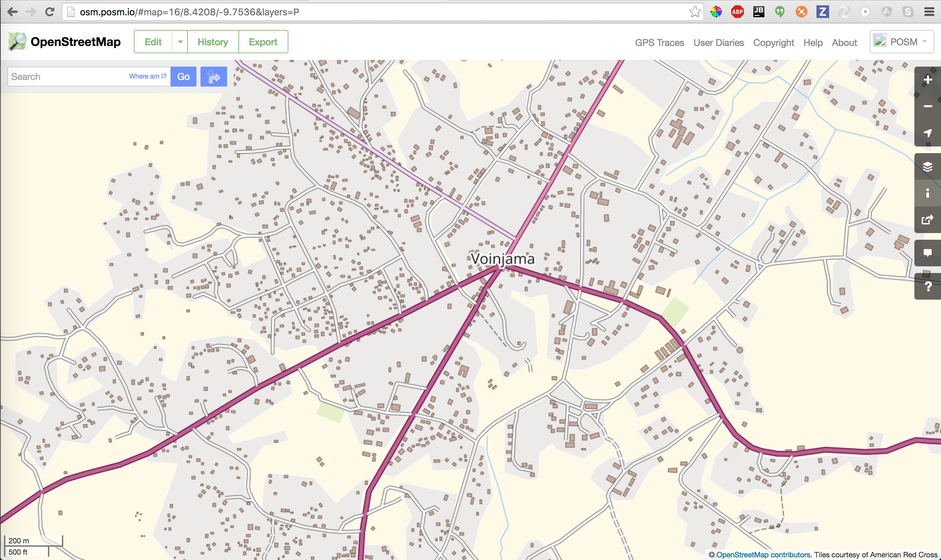Click the OpenStreetMap site title
This screenshot has height=560, width=941.
76,42
